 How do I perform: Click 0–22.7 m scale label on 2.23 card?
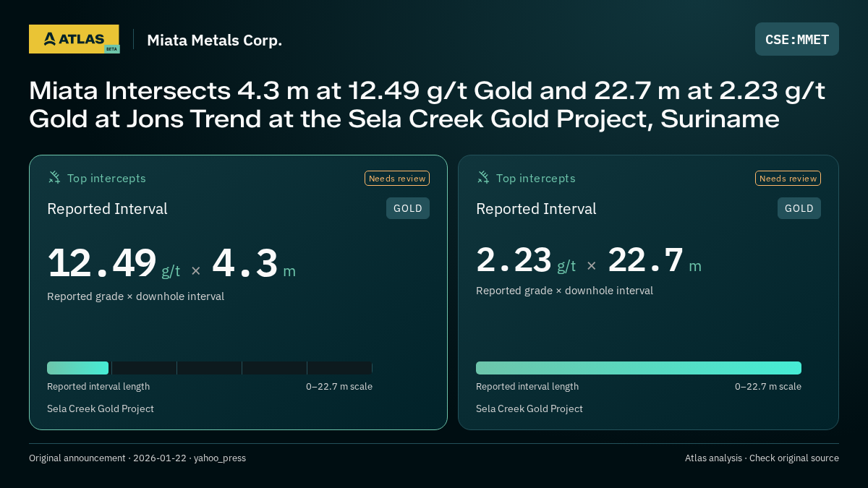[x=768, y=387]
